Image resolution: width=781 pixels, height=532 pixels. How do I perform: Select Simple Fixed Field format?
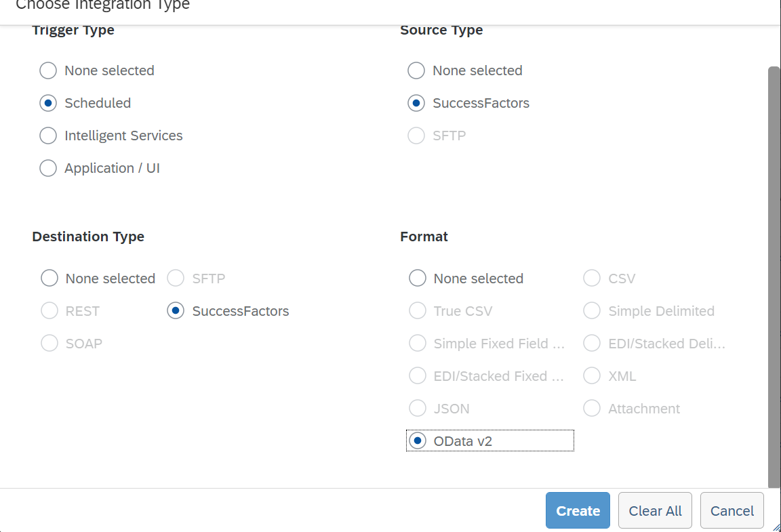point(418,343)
